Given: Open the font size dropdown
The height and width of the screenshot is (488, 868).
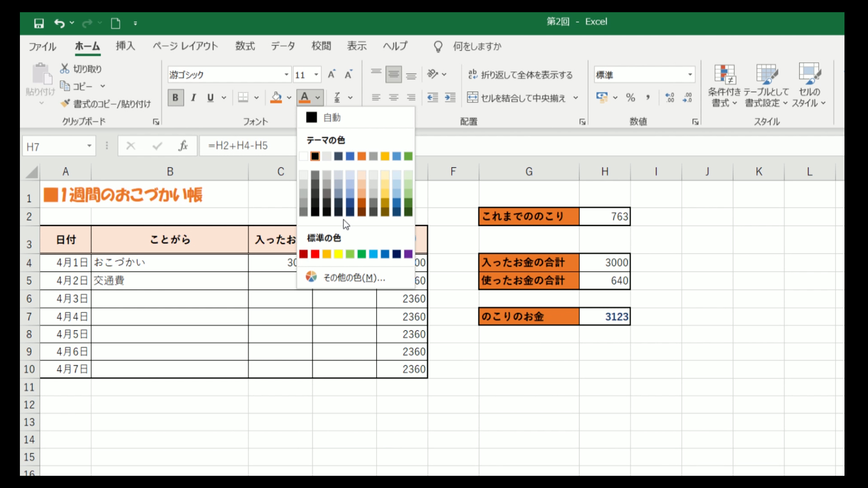Looking at the screenshot, I should pyautogui.click(x=316, y=75).
